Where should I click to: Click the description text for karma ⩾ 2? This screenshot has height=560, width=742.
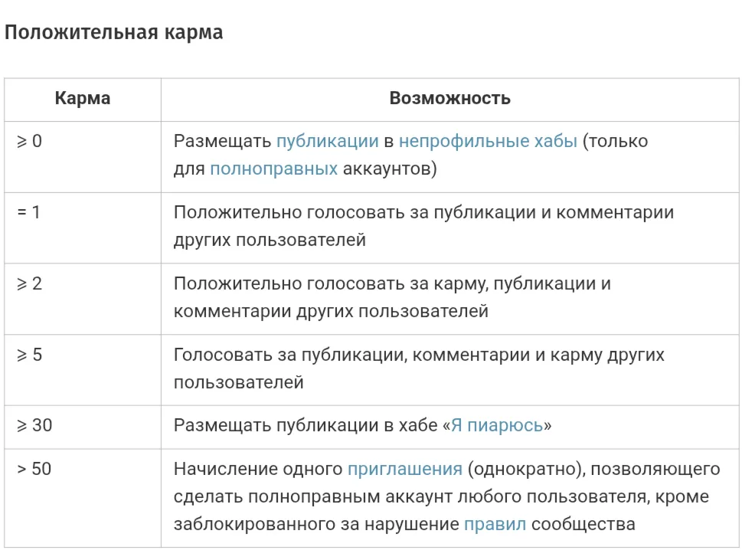[x=392, y=297]
